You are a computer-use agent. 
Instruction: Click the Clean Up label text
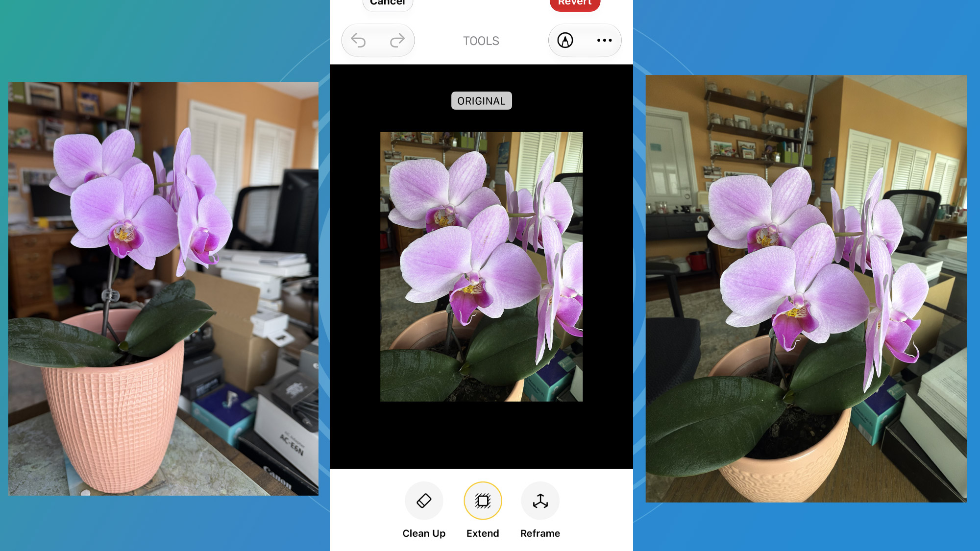pyautogui.click(x=424, y=533)
